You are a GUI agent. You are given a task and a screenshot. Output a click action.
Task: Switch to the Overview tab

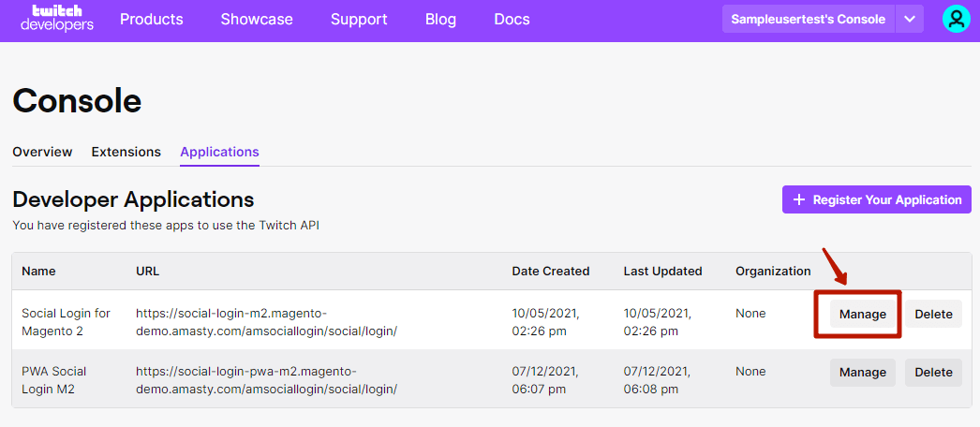tap(42, 152)
